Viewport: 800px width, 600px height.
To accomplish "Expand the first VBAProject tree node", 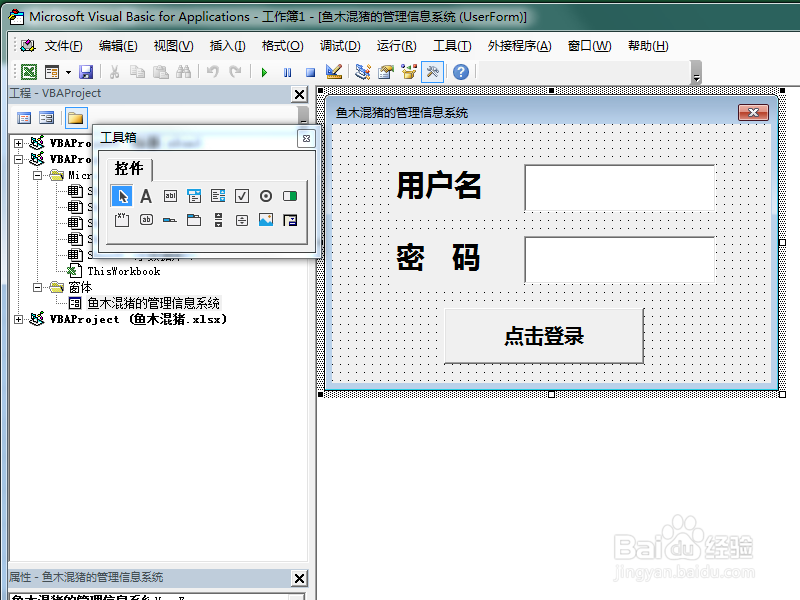I will pos(18,143).
